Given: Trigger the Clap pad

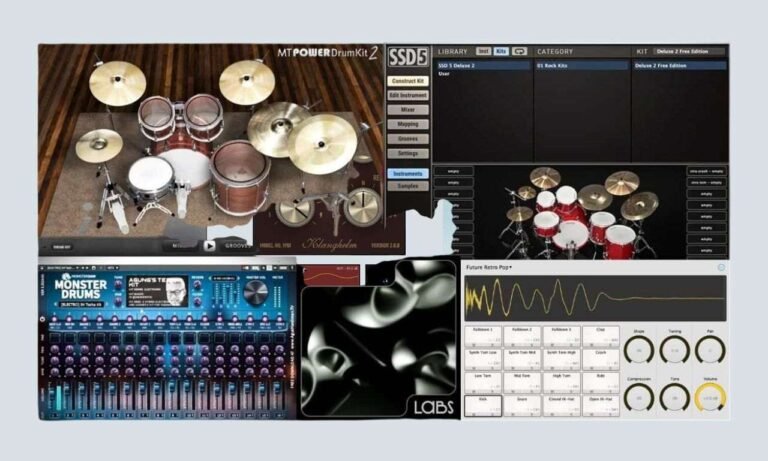Looking at the screenshot, I should (600, 337).
